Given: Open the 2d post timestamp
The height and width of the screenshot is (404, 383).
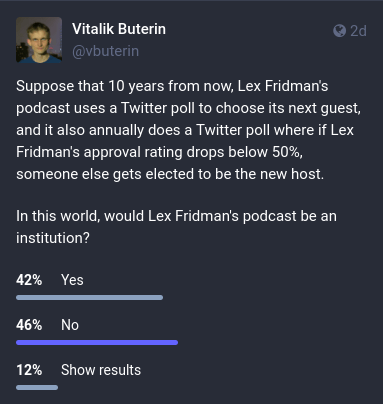Looking at the screenshot, I should coord(358,31).
